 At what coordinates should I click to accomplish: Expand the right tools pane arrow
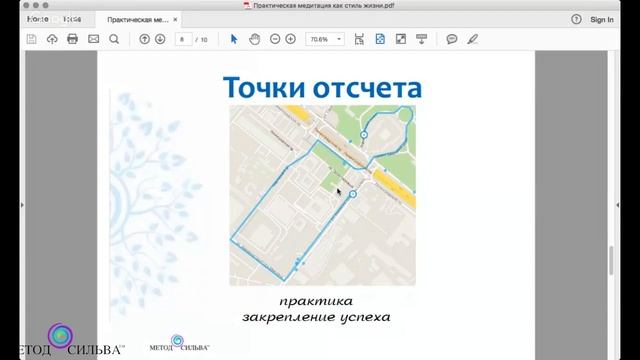pos(618,205)
